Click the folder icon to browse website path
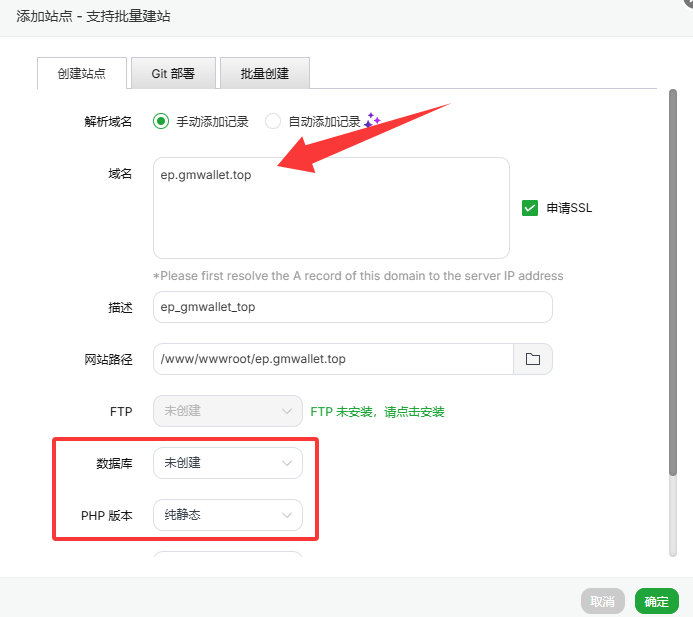Screen dimensions: 693x617 pos(532,359)
